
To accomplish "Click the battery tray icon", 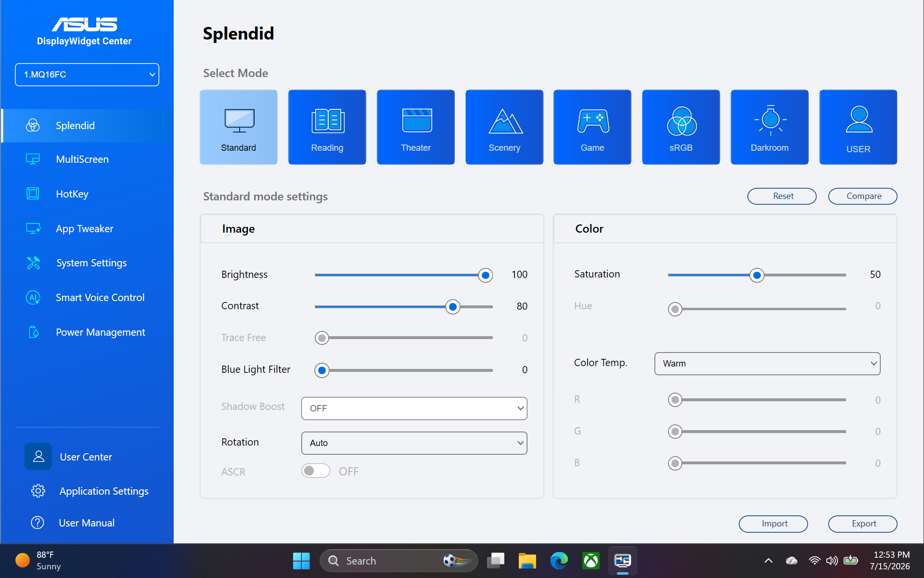I will [851, 560].
